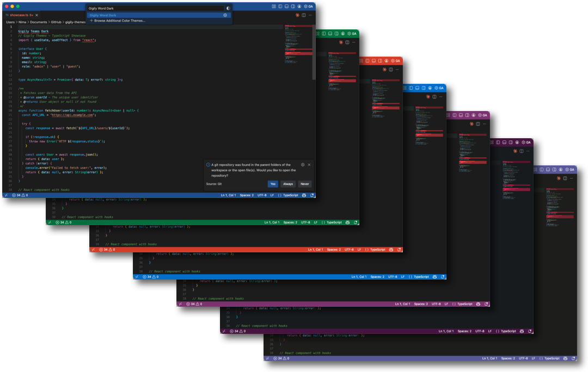Open the Customize Layout control

pyautogui.click(x=274, y=5)
